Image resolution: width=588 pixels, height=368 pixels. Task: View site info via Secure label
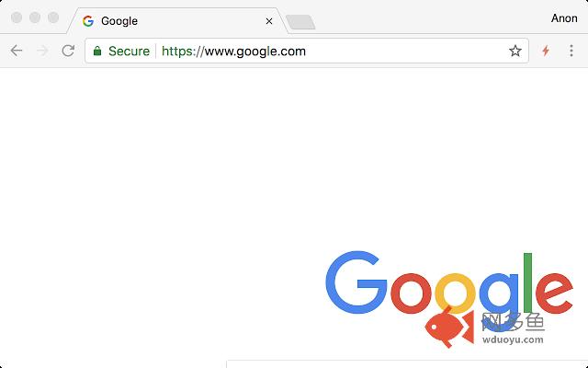(129, 52)
